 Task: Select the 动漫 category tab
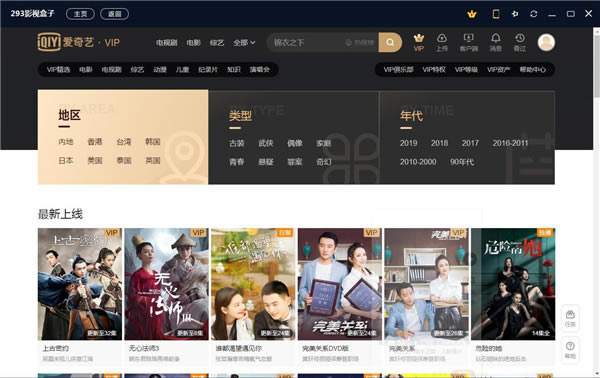coord(160,69)
